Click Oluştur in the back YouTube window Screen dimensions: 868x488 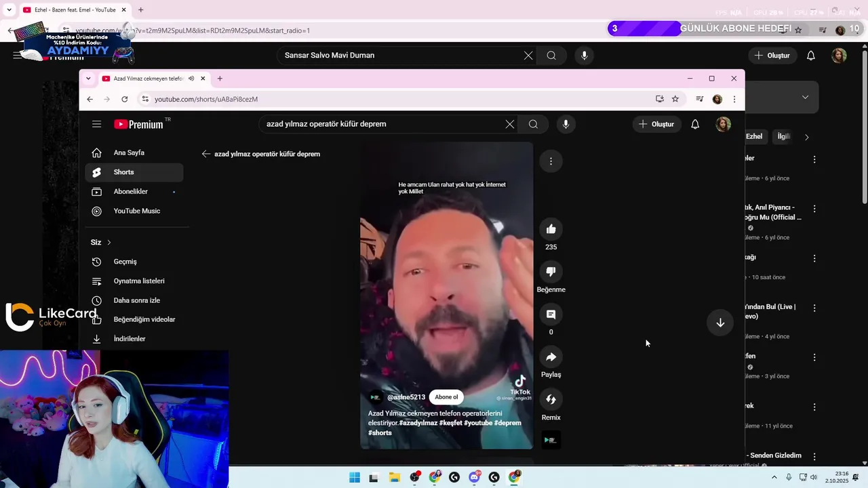click(x=772, y=56)
